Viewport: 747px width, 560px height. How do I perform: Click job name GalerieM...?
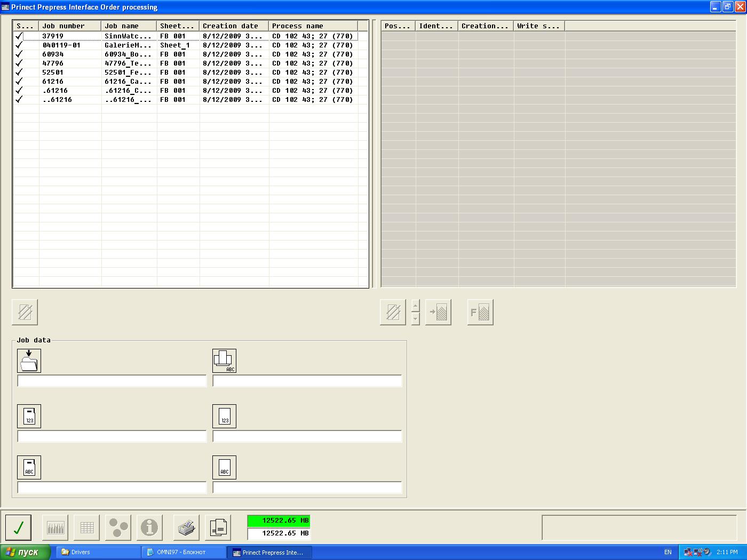128,45
